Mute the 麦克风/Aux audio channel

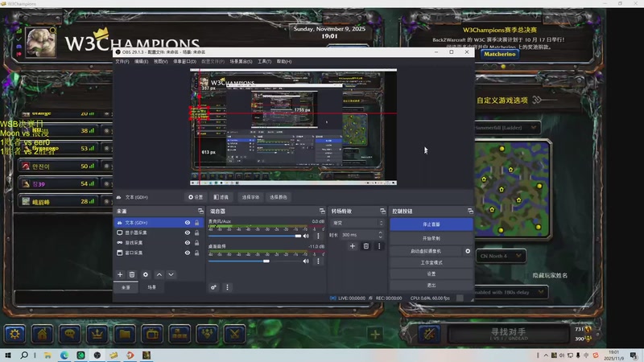pyautogui.click(x=306, y=236)
